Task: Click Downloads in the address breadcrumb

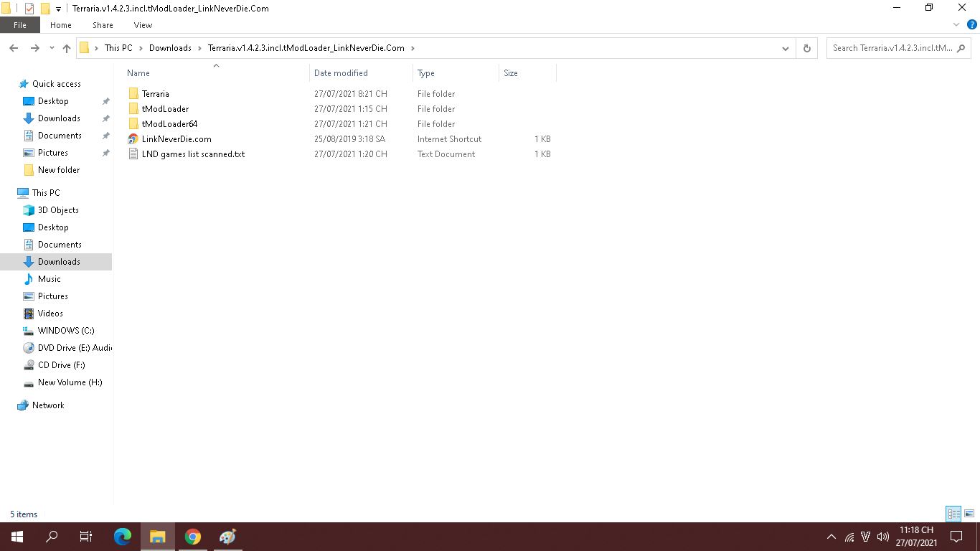Action: click(x=170, y=48)
